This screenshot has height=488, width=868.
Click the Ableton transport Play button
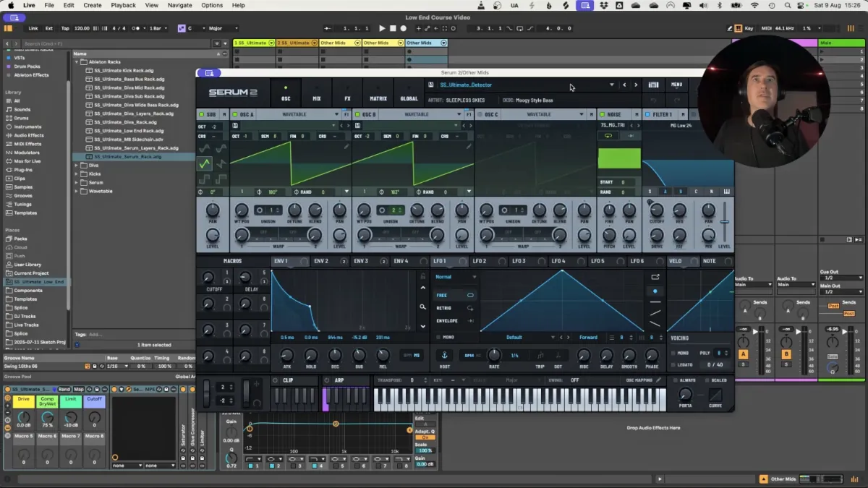tap(382, 28)
